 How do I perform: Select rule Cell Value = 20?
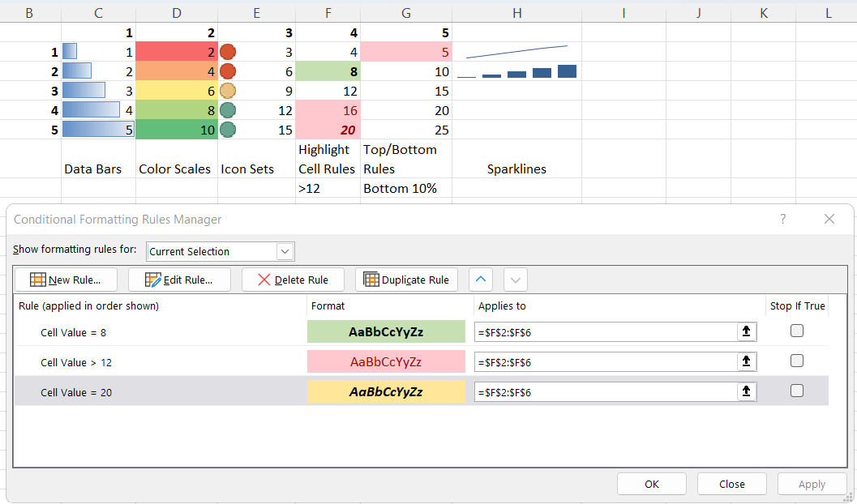click(x=76, y=393)
